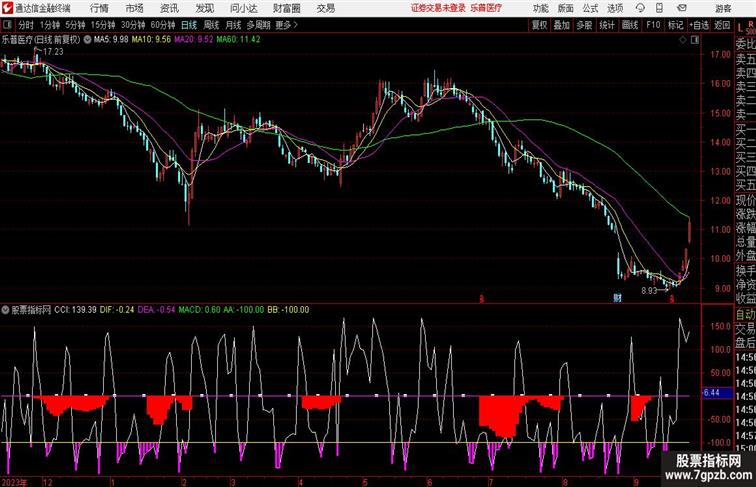Open the 功能 menu
The height and width of the screenshot is (487, 756).
point(541,8)
